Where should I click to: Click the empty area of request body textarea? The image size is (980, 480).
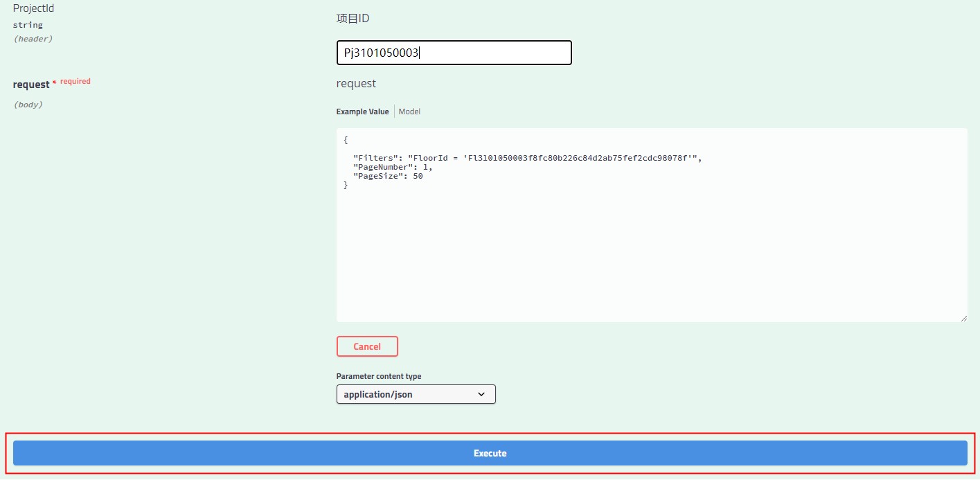tap(651, 256)
